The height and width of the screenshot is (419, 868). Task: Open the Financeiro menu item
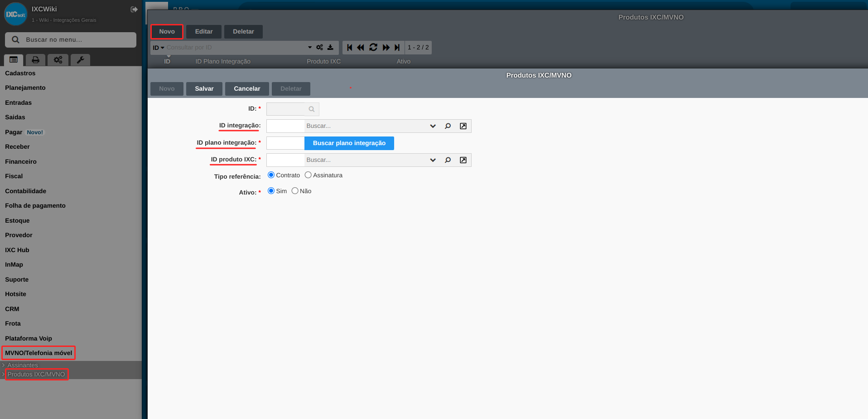click(x=21, y=161)
